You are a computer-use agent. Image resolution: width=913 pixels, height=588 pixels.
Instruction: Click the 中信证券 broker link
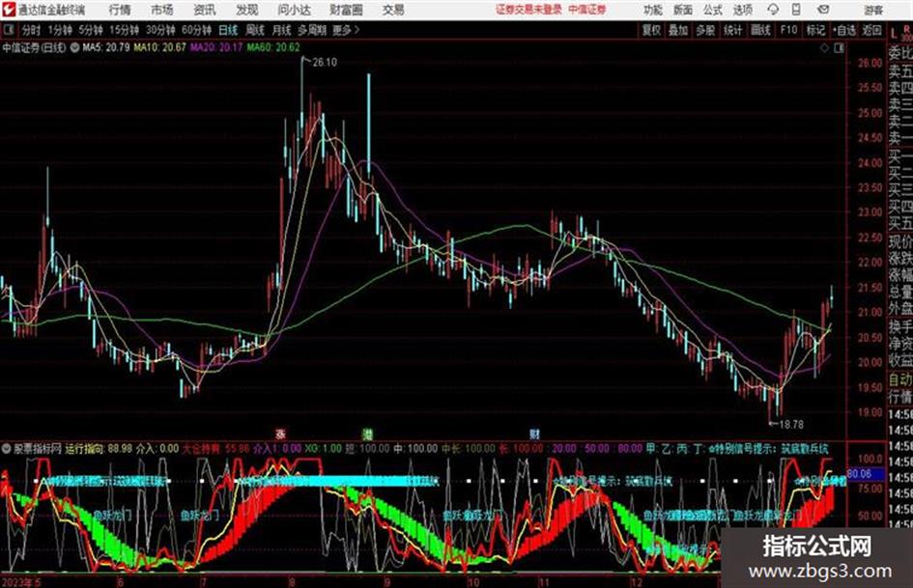(587, 10)
